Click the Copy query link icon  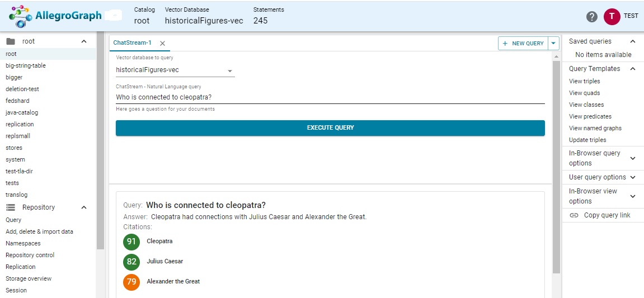click(574, 215)
